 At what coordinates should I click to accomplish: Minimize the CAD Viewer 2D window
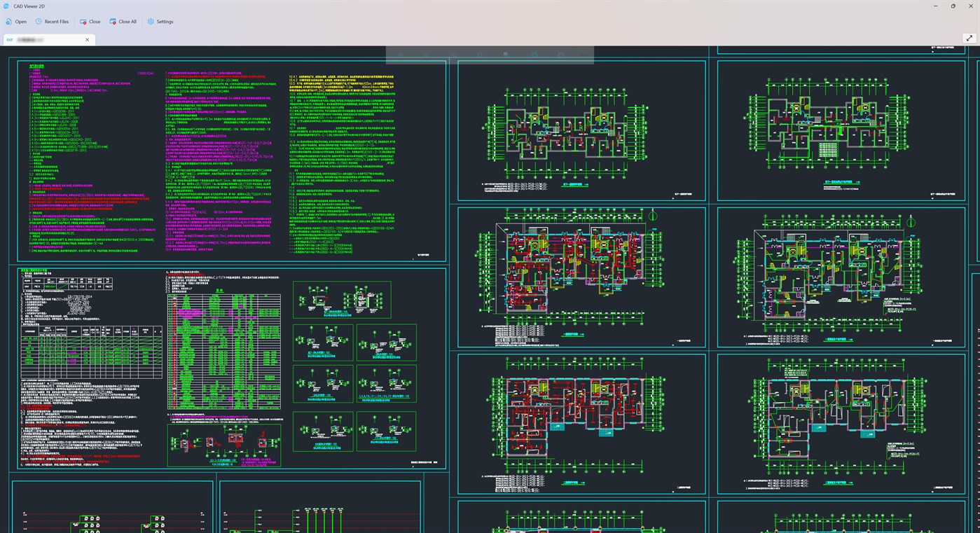pos(937,6)
